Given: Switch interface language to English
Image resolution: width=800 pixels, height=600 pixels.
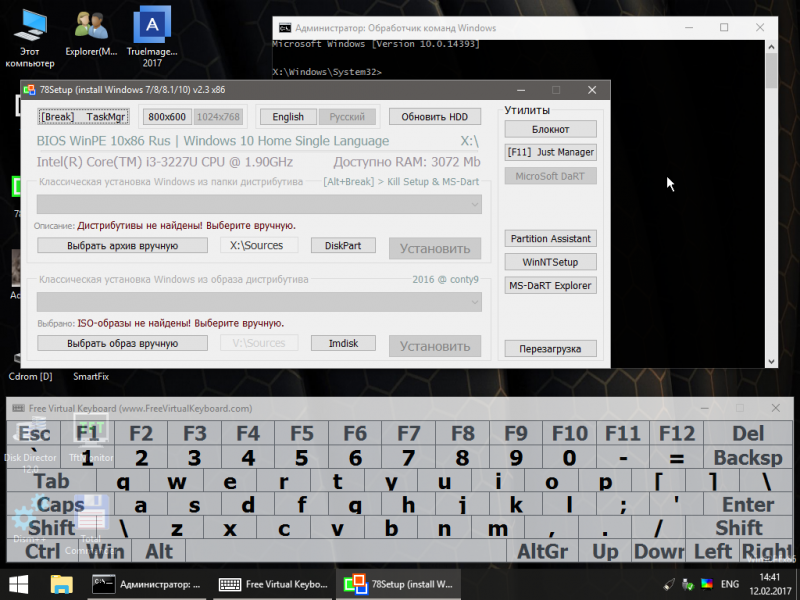Looking at the screenshot, I should [288, 117].
